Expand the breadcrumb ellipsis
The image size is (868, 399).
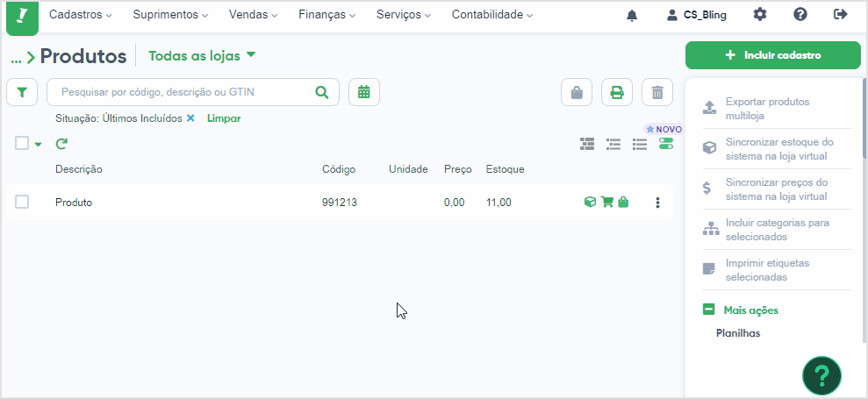[16, 58]
